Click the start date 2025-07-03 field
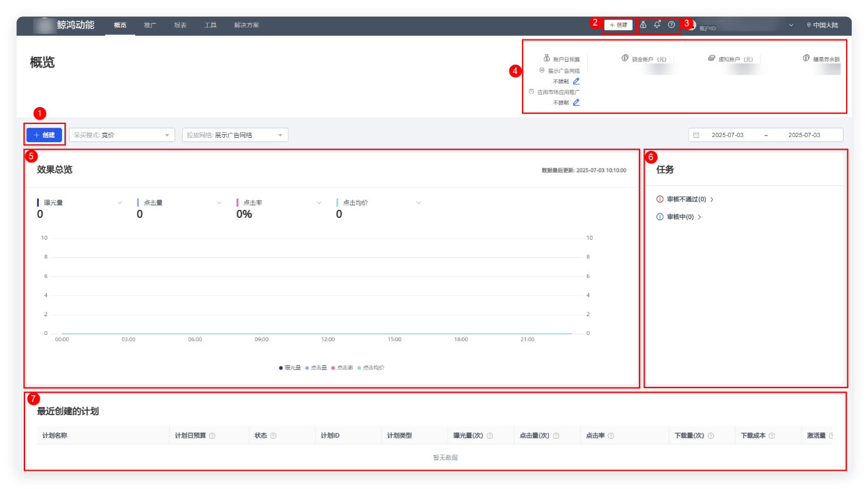This screenshot has height=489, width=868. tap(728, 135)
